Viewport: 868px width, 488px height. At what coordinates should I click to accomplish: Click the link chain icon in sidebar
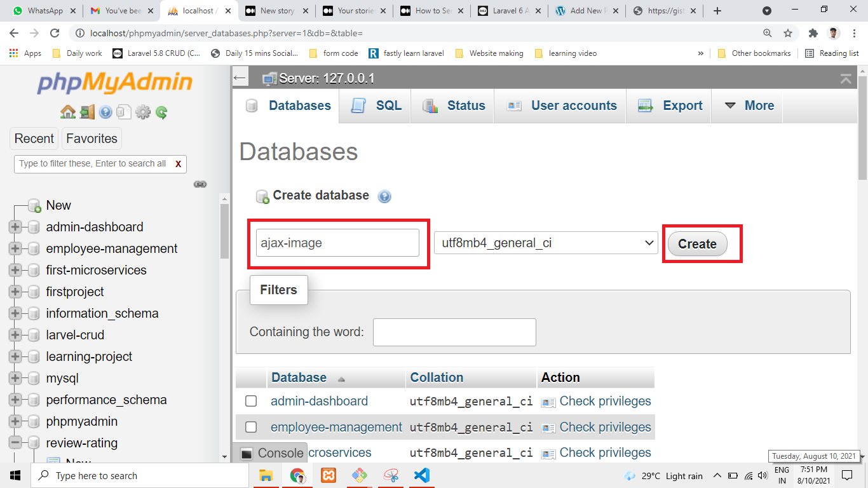[200, 184]
